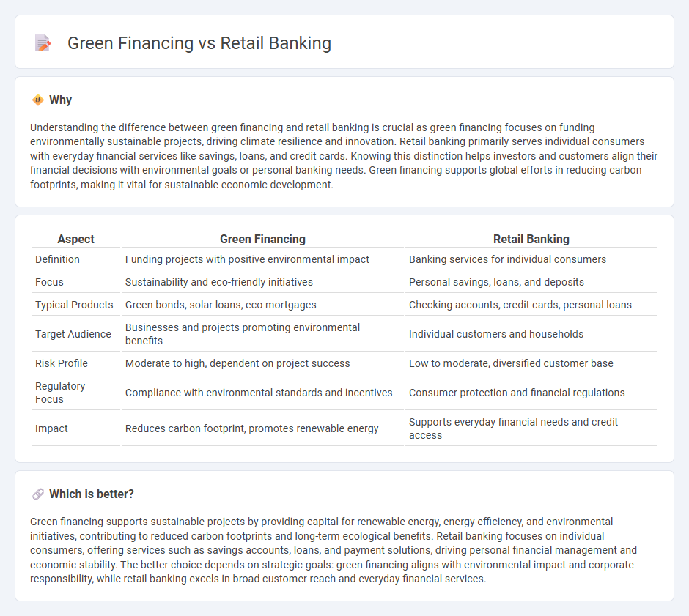Image resolution: width=689 pixels, height=616 pixels.
Task: Select the 'Green Financing vs Retail Banking' title
Action: pos(199,43)
